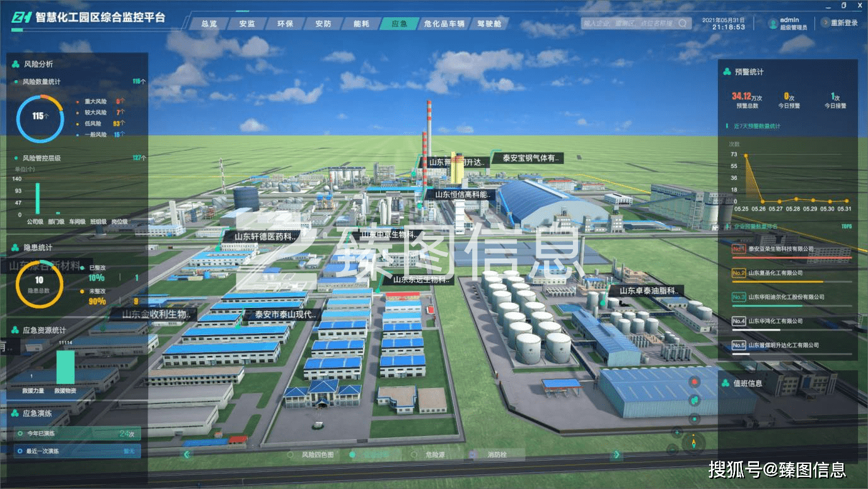
Task: Go to the 安防 tab
Action: (323, 24)
